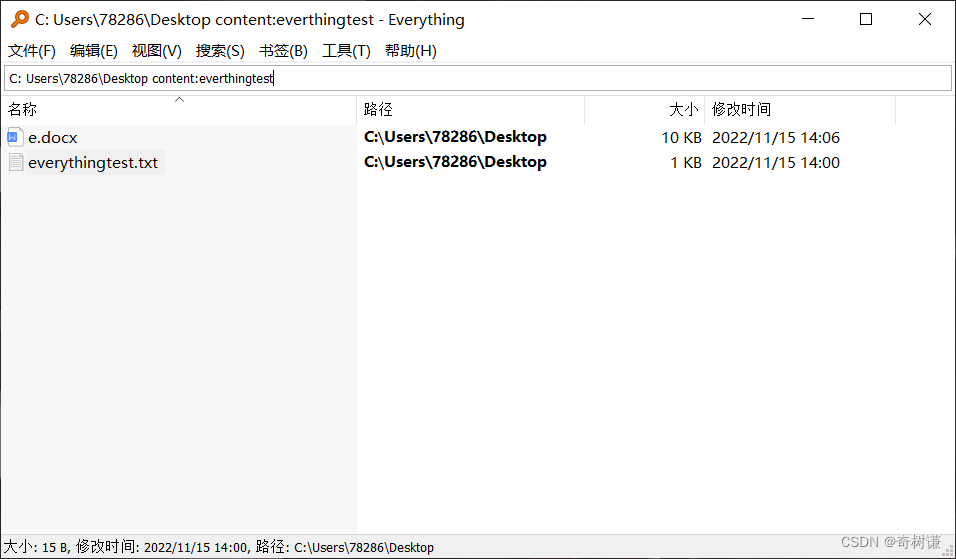Click the window resize grip in status bar
Viewport: 956px width, 559px height.
tap(948, 551)
